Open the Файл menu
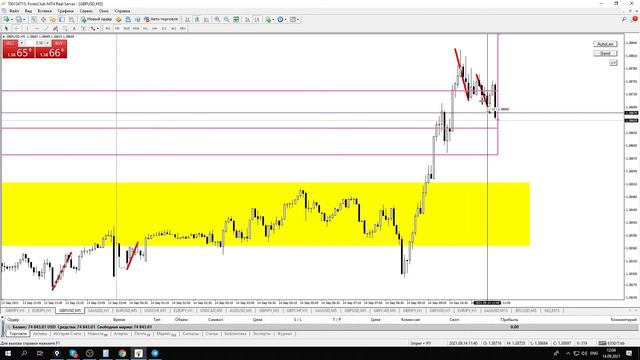This screenshot has width=640, height=360. click(14, 11)
